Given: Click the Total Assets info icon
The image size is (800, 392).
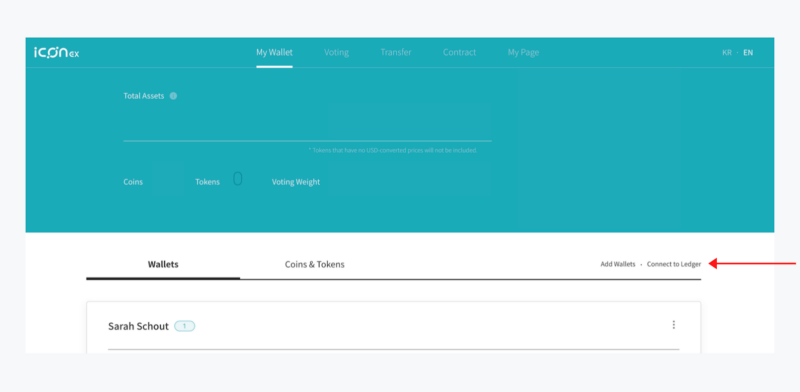Looking at the screenshot, I should click(x=173, y=96).
